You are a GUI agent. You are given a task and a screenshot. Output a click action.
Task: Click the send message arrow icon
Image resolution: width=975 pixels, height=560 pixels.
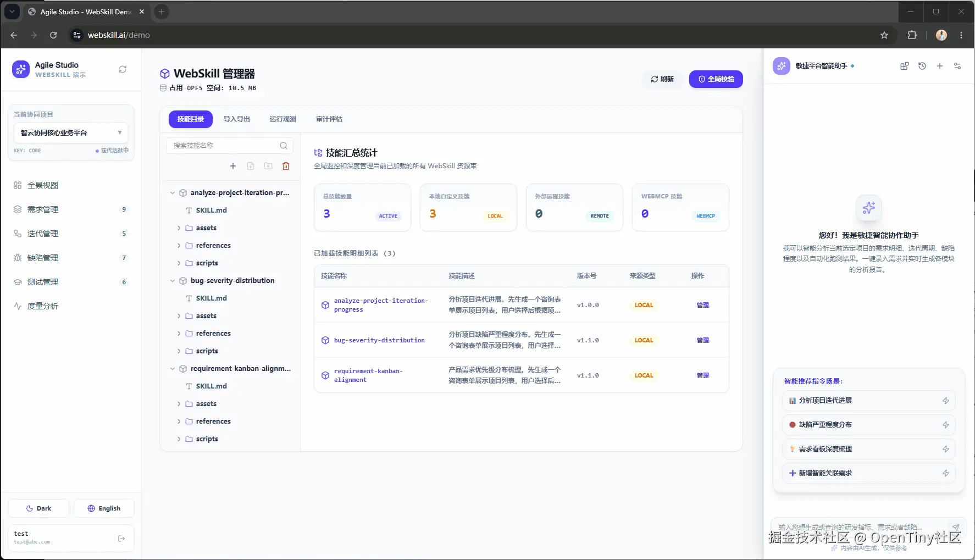tap(956, 527)
